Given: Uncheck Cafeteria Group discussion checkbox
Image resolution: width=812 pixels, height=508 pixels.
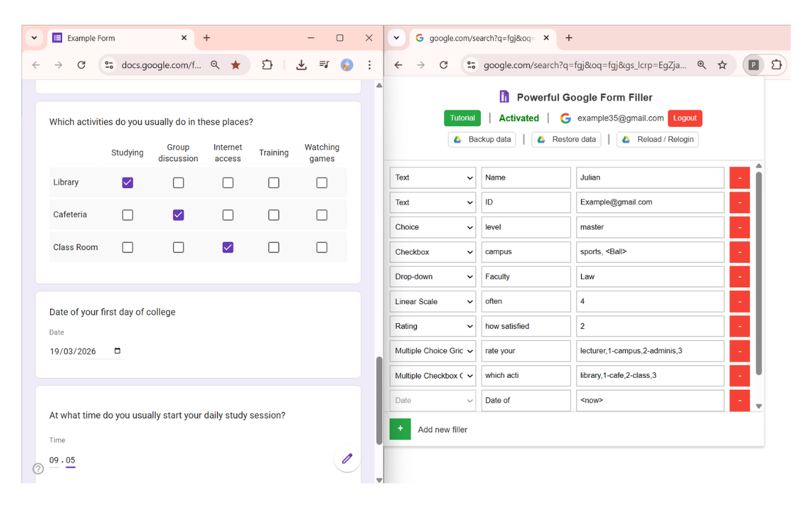Looking at the screenshot, I should click(178, 215).
